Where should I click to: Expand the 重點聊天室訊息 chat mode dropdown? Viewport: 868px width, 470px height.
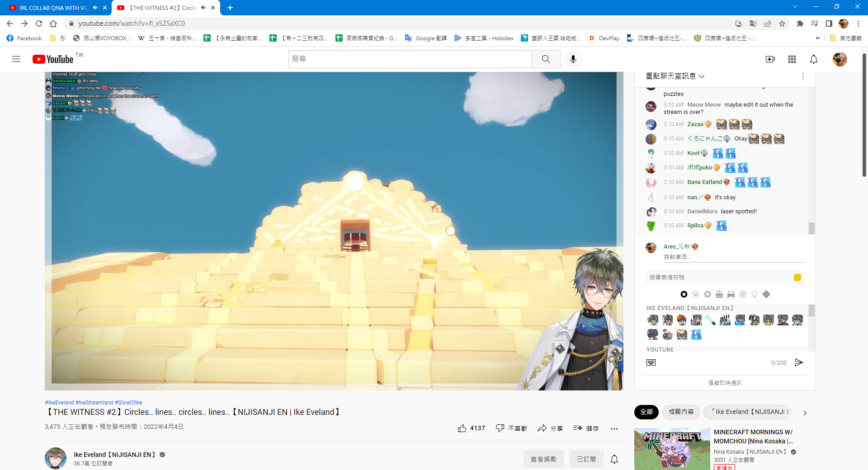[x=675, y=76]
